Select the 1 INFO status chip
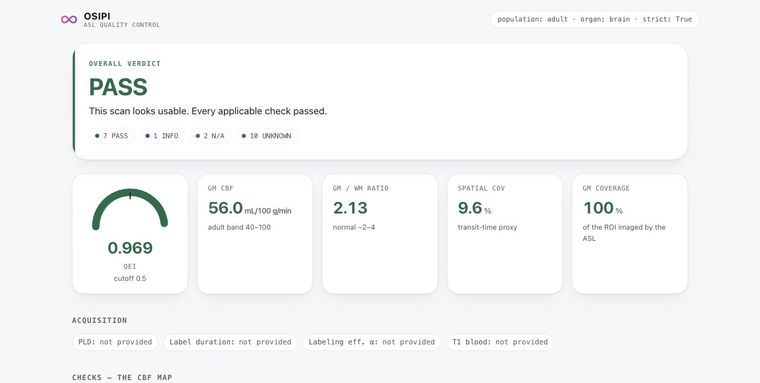The height and width of the screenshot is (383, 760). click(x=162, y=136)
